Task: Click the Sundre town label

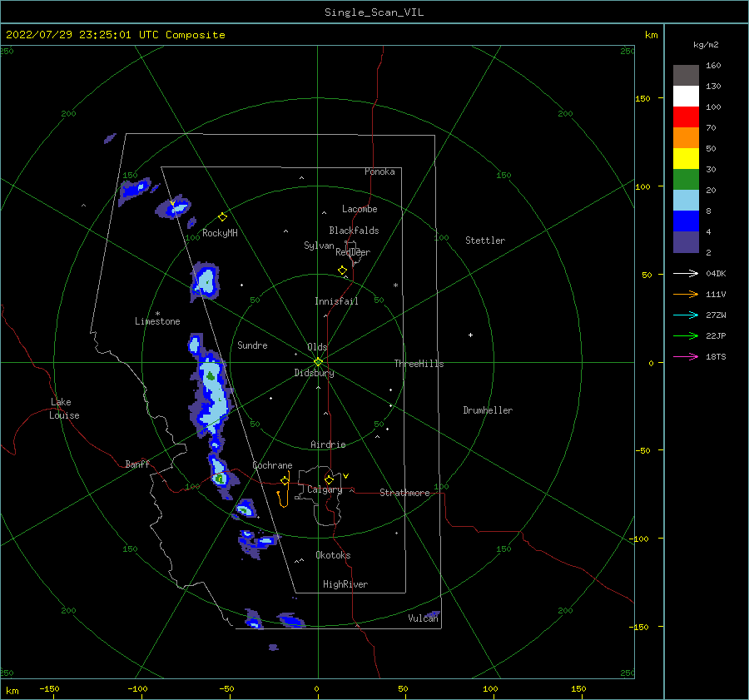Action: click(252, 345)
